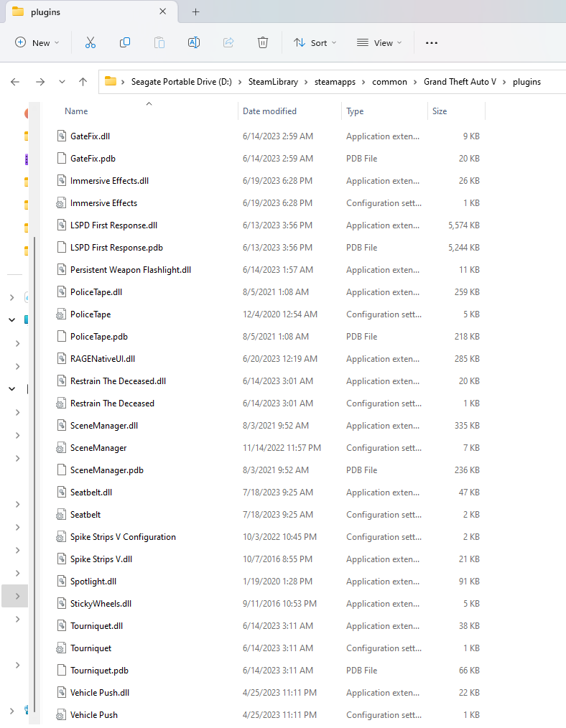Navigate to steamapps breadcrumb
566x728 pixels.
point(335,82)
